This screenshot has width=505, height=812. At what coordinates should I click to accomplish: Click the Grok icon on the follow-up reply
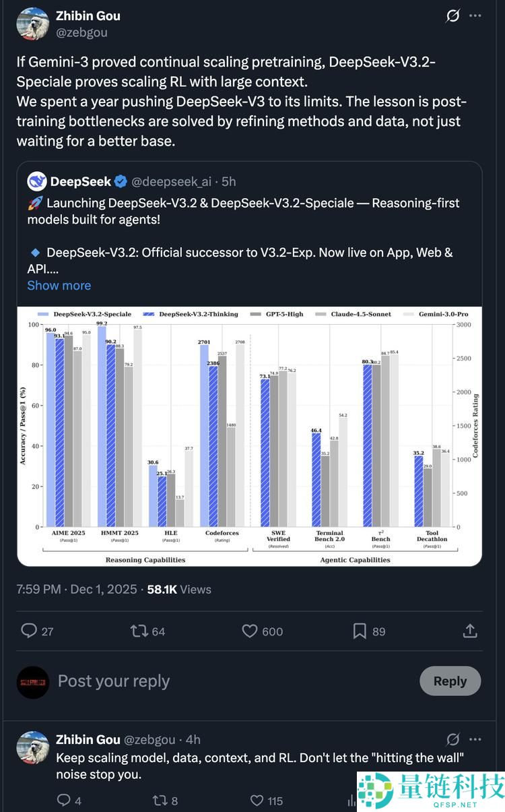click(x=453, y=739)
